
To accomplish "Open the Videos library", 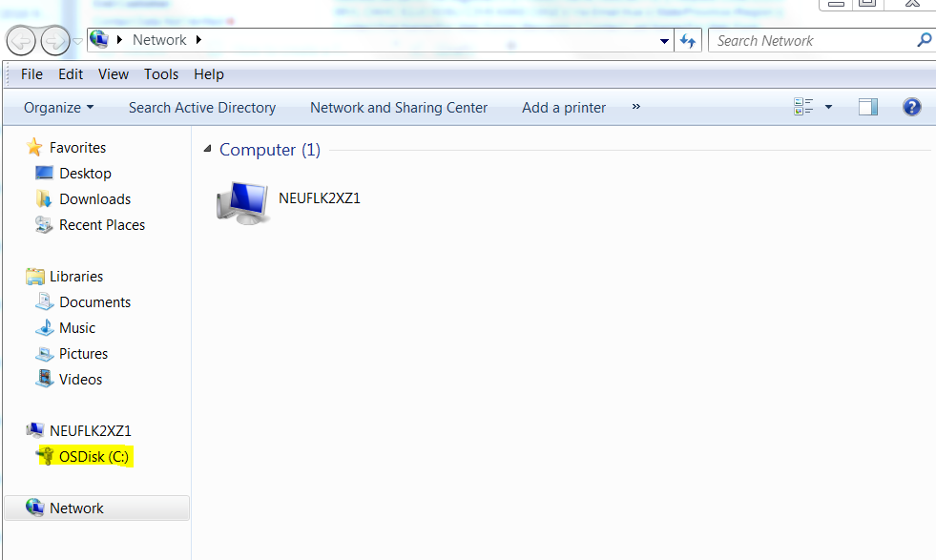I will point(80,379).
